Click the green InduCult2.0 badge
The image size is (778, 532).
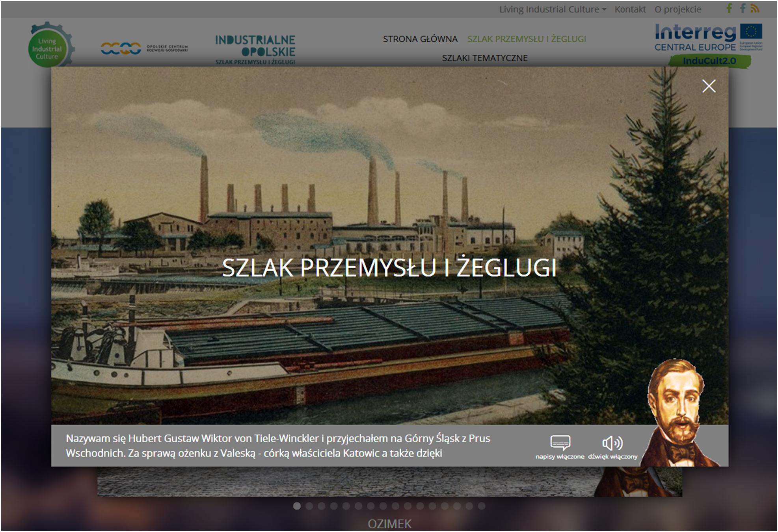709,61
